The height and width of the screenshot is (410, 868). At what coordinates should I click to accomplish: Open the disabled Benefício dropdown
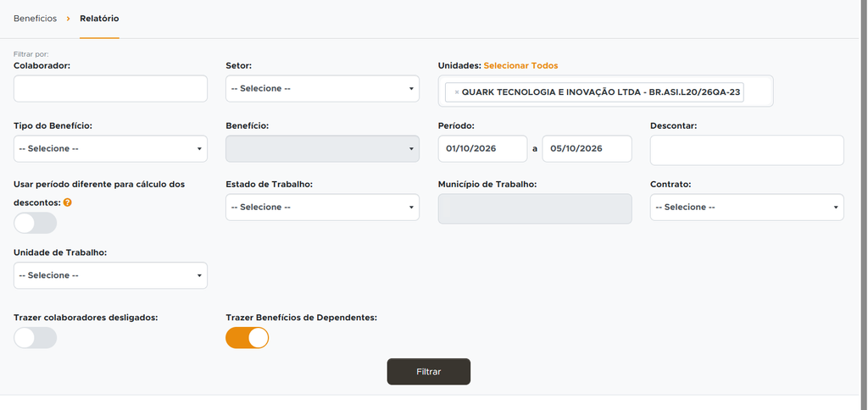coord(322,149)
